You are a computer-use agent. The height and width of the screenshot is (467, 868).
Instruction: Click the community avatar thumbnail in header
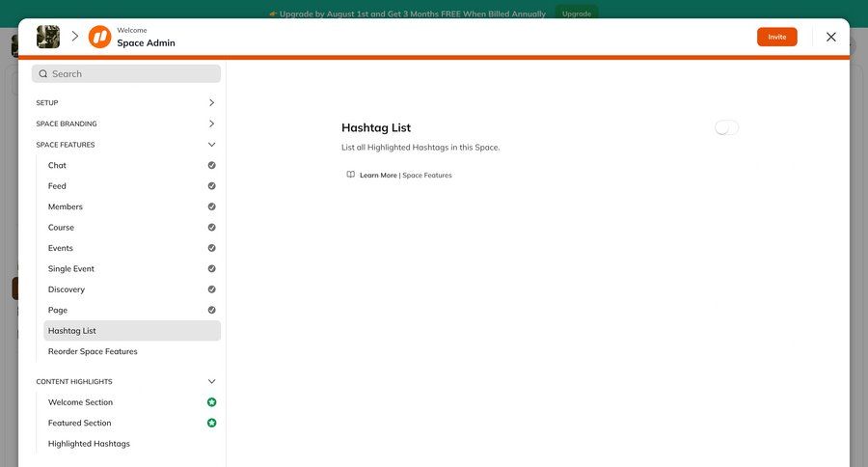[48, 37]
